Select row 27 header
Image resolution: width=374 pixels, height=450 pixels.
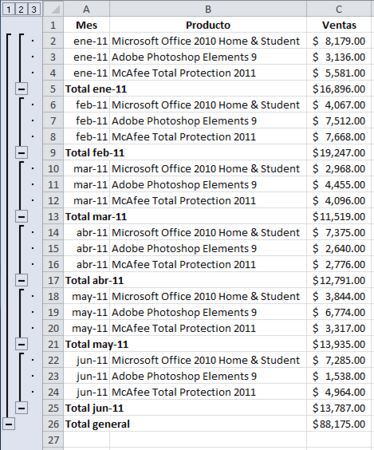(x=53, y=440)
